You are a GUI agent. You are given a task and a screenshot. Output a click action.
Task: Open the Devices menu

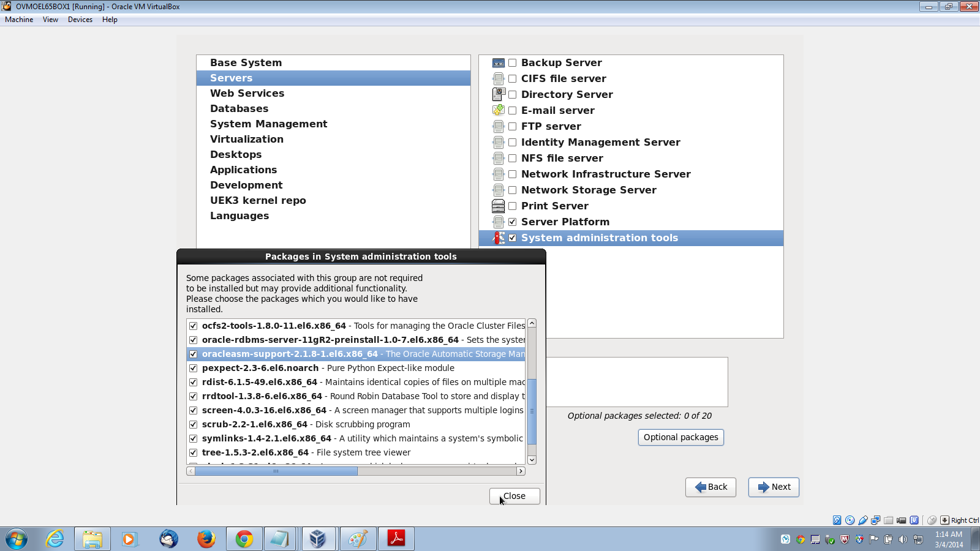tap(80, 20)
